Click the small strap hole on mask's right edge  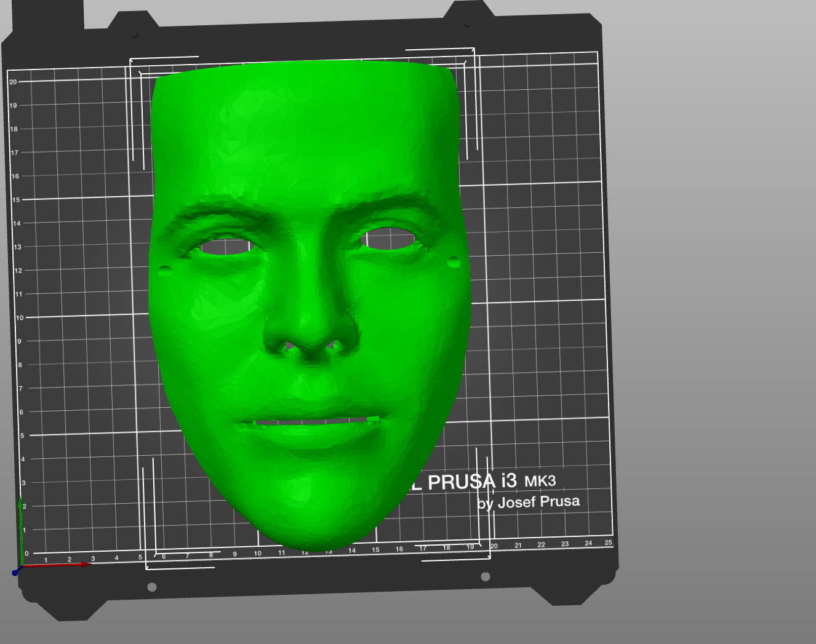(x=454, y=263)
